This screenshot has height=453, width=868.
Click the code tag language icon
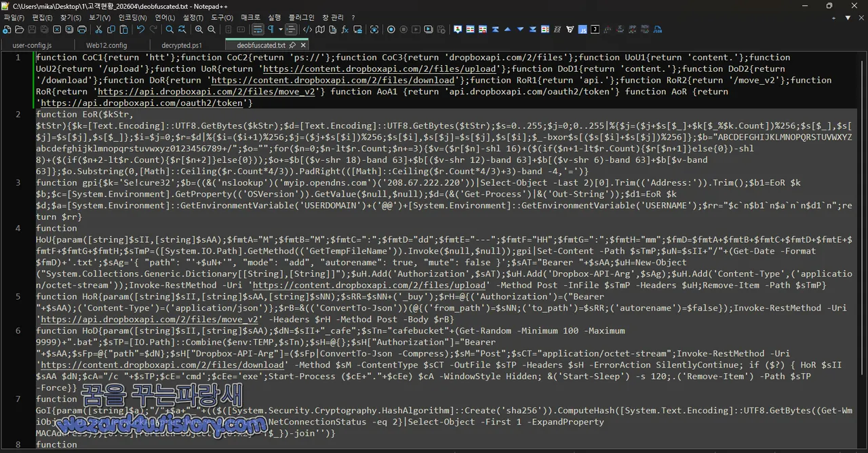click(x=307, y=30)
